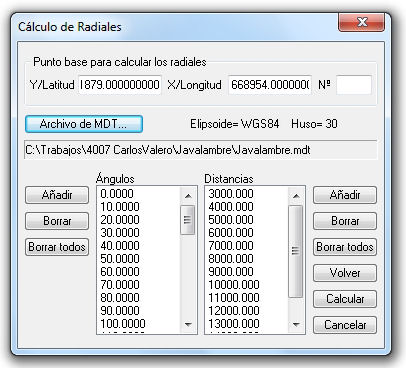Select distance 6000.000 in Distancias list
The image size is (406, 368).
247,233
